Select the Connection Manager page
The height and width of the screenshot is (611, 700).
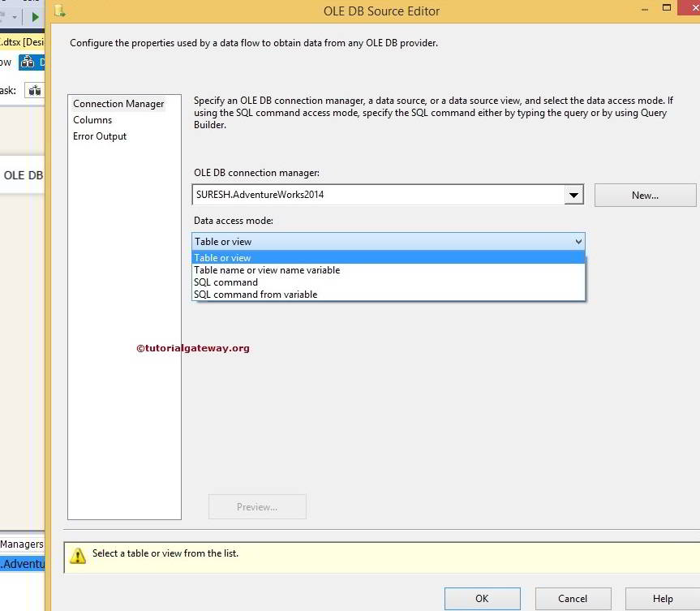pos(118,103)
